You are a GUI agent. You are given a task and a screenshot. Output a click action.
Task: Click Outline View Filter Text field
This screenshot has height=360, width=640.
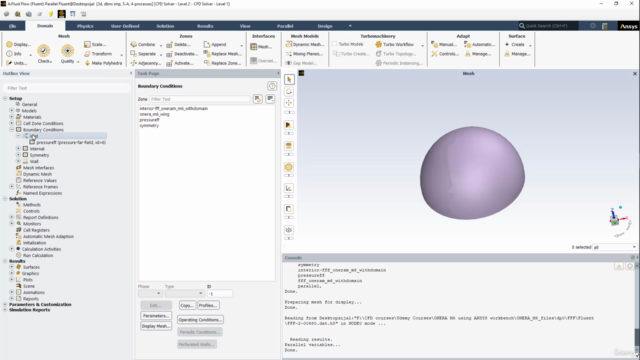67,88
